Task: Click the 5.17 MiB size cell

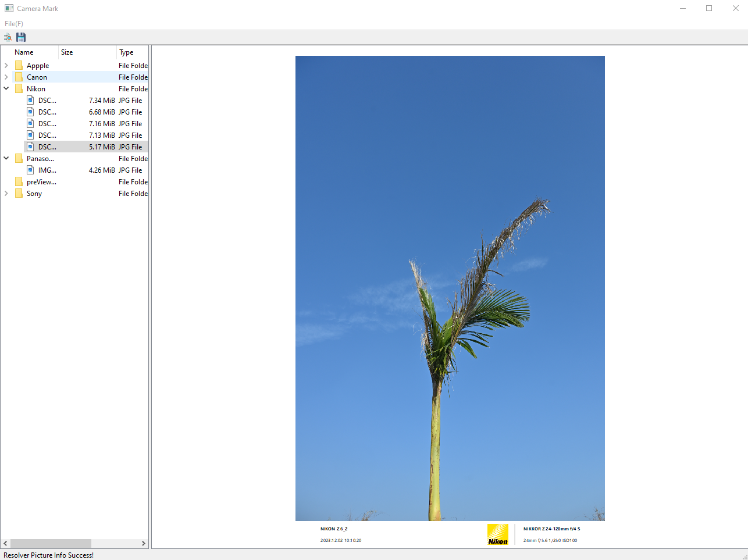Action: (102, 147)
